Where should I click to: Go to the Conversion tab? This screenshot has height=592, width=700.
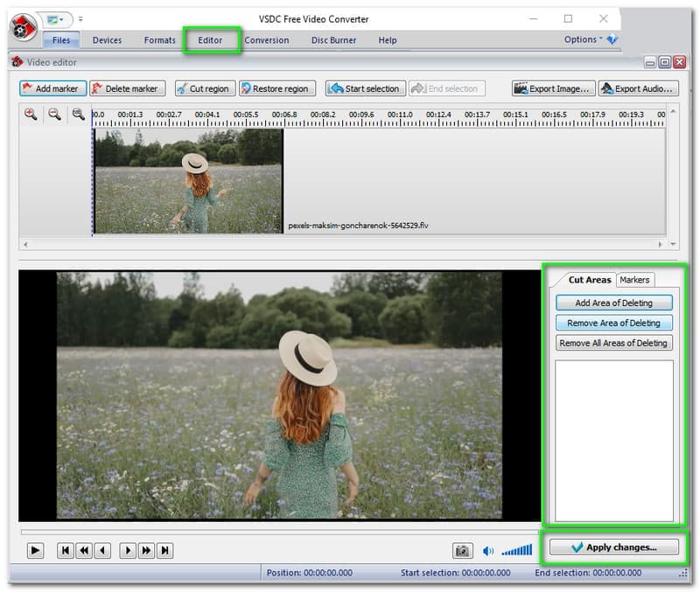tap(267, 40)
